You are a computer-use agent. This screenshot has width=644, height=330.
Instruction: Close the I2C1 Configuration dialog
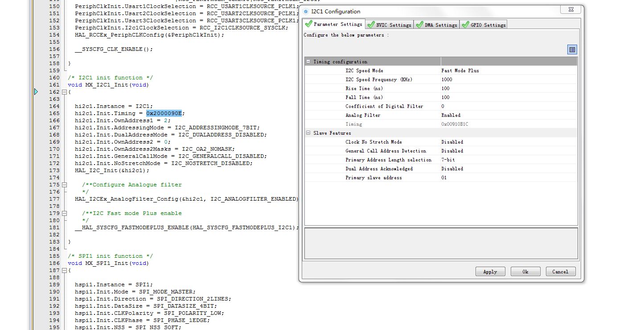tap(571, 9)
